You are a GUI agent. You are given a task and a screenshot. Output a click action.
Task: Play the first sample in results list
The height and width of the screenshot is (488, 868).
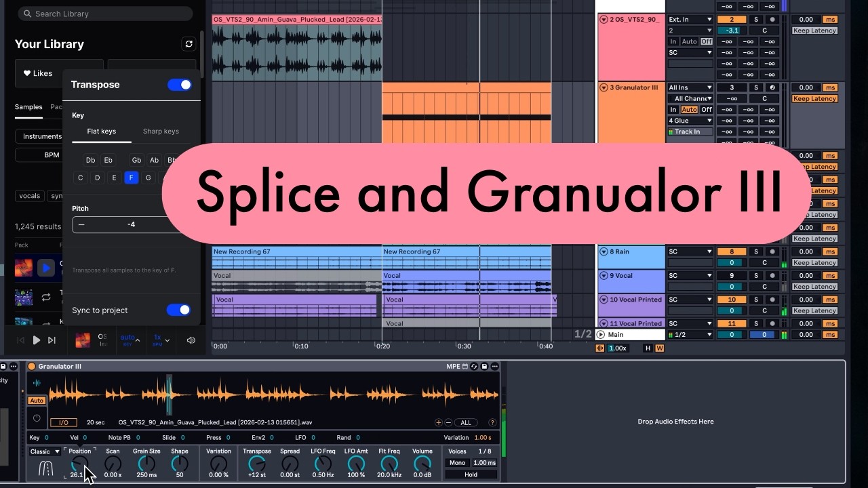(x=45, y=268)
